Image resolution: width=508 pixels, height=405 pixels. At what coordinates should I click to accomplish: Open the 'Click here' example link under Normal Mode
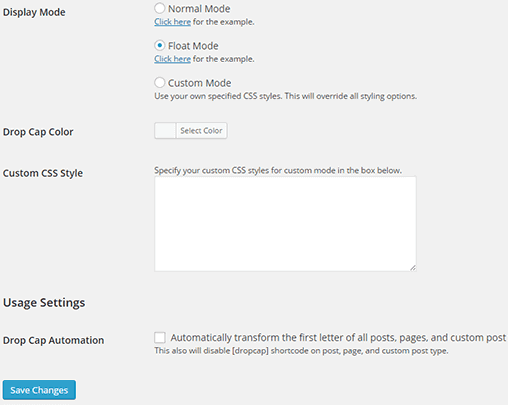coord(172,22)
